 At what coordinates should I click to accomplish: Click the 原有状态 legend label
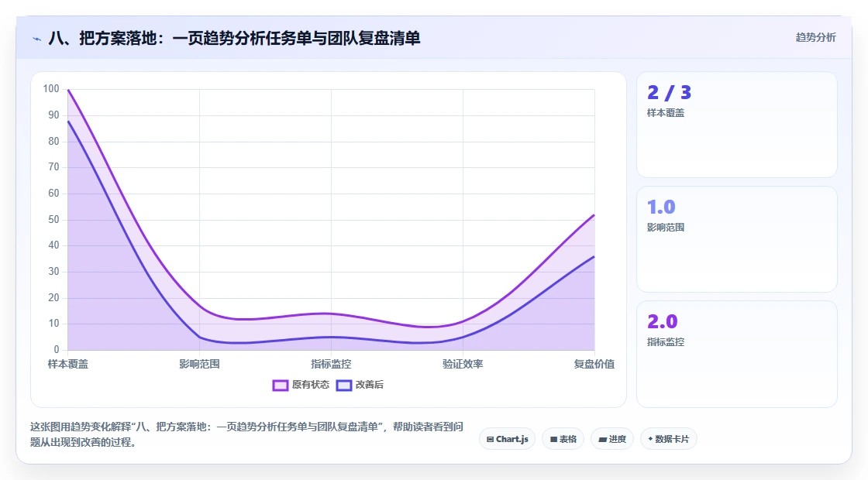pyautogui.click(x=311, y=385)
